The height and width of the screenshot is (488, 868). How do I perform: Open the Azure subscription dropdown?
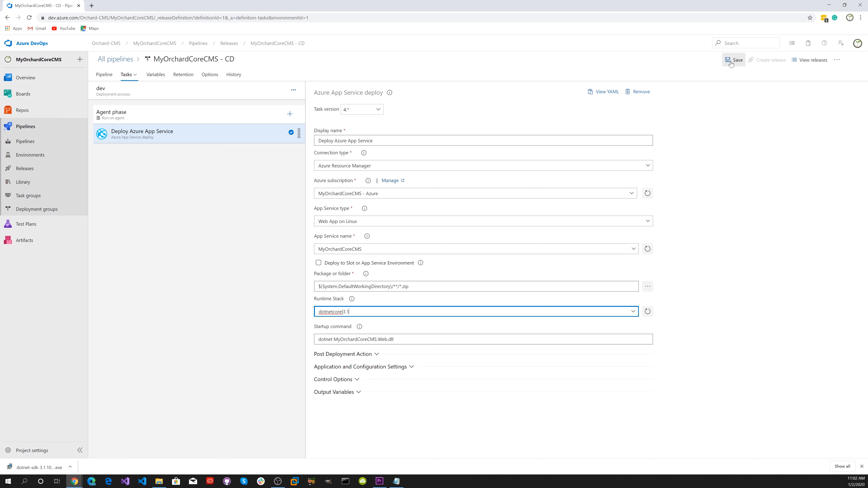475,193
